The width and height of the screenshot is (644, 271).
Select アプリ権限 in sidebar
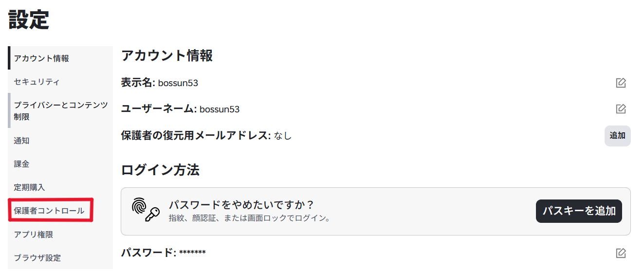point(34,235)
